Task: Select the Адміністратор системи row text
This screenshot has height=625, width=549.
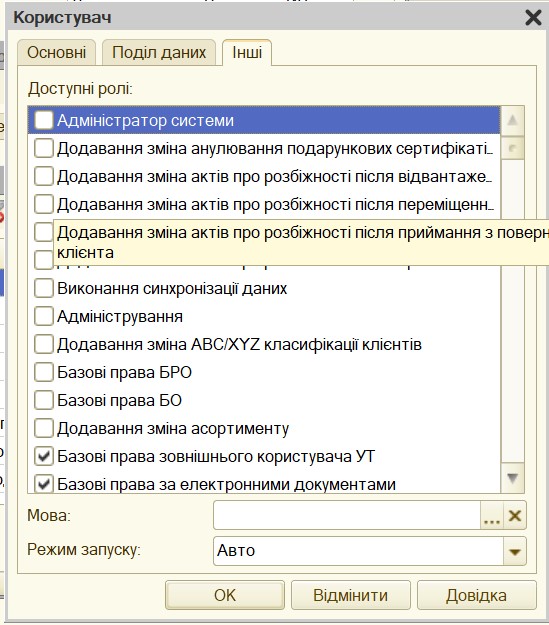Action: click(x=146, y=120)
